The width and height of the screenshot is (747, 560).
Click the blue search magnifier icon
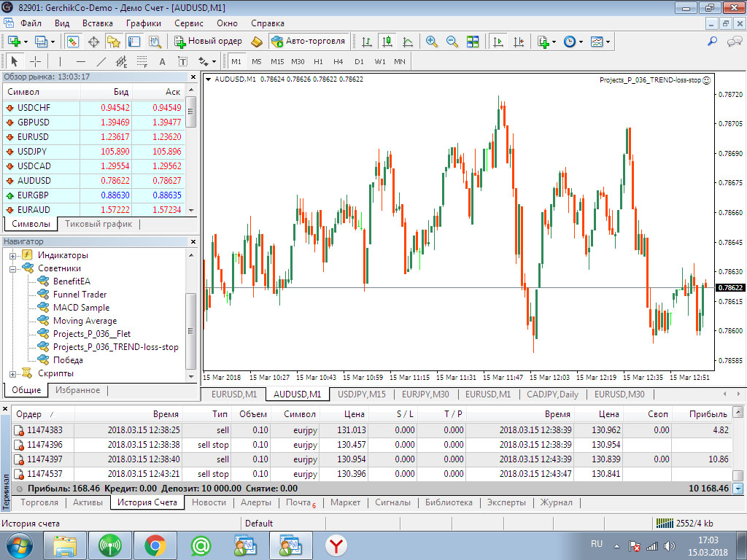(x=712, y=42)
